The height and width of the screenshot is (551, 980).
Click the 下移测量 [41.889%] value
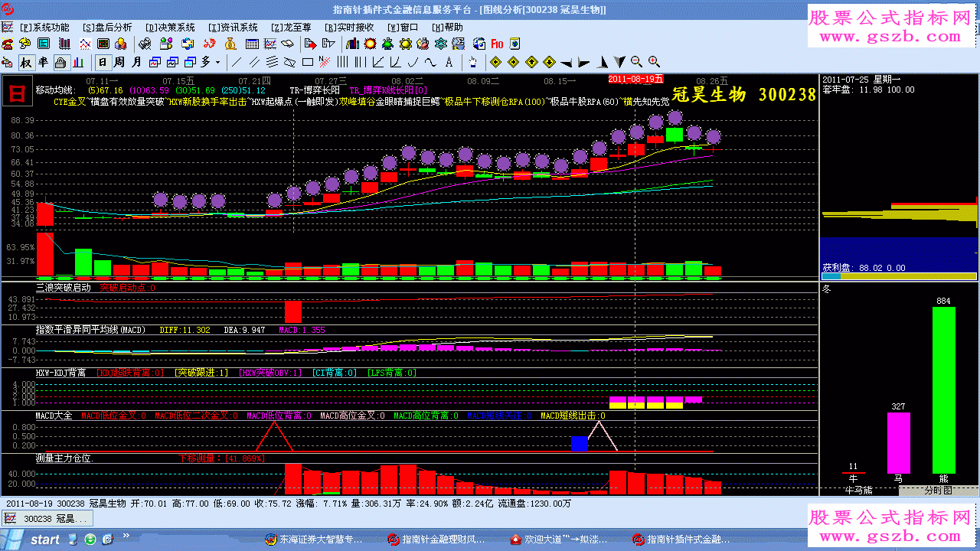(221, 458)
